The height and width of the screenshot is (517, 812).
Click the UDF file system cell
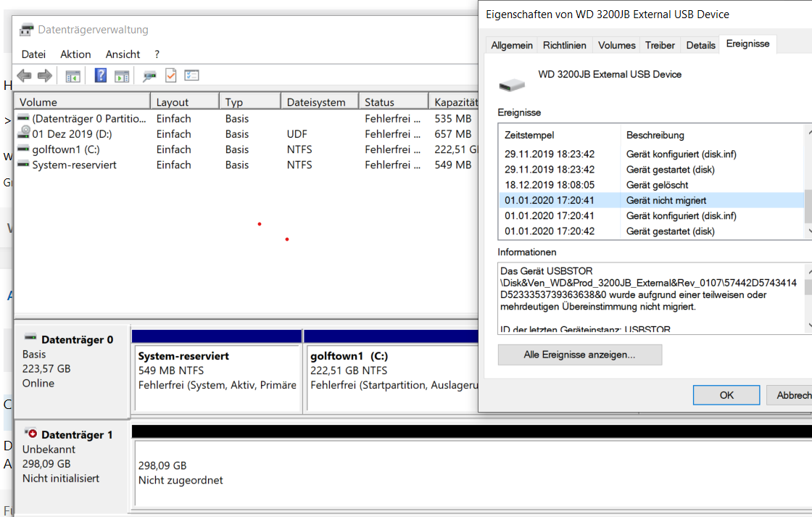297,134
